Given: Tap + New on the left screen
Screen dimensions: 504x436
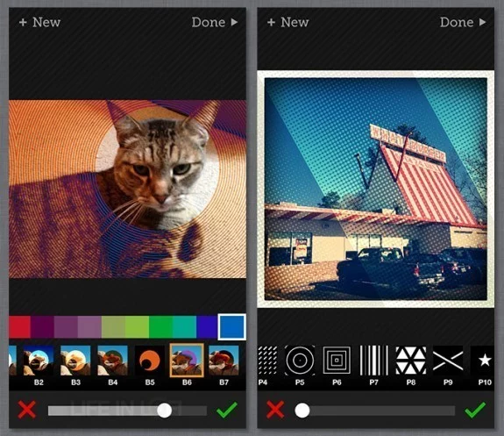Looking at the screenshot, I should [x=39, y=22].
